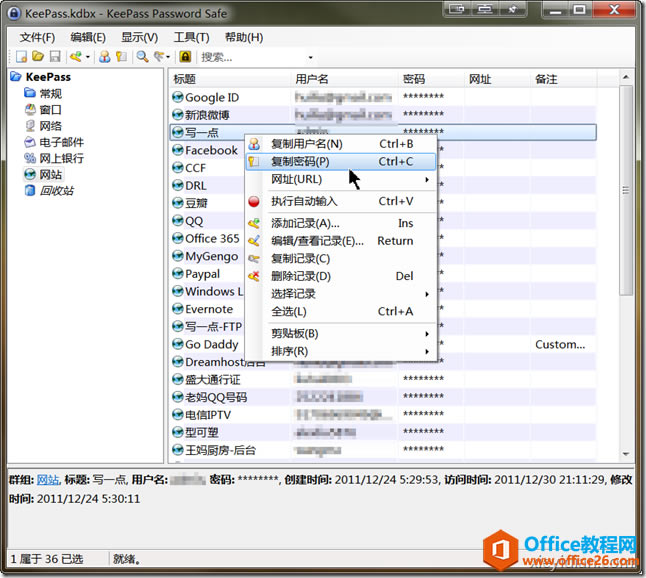This screenshot has height=578, width=646.
Task: Expand the 选择记录 submenu
Action: click(x=341, y=294)
